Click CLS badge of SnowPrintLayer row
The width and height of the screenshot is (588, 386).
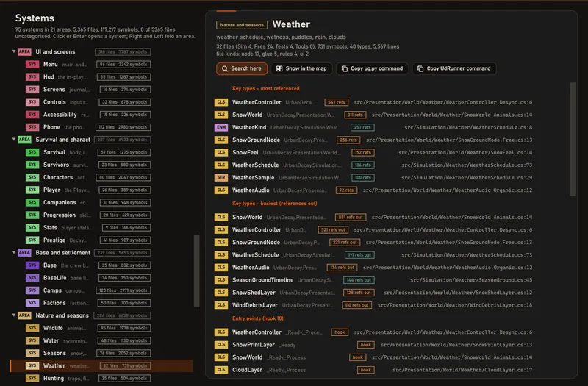[221, 344]
